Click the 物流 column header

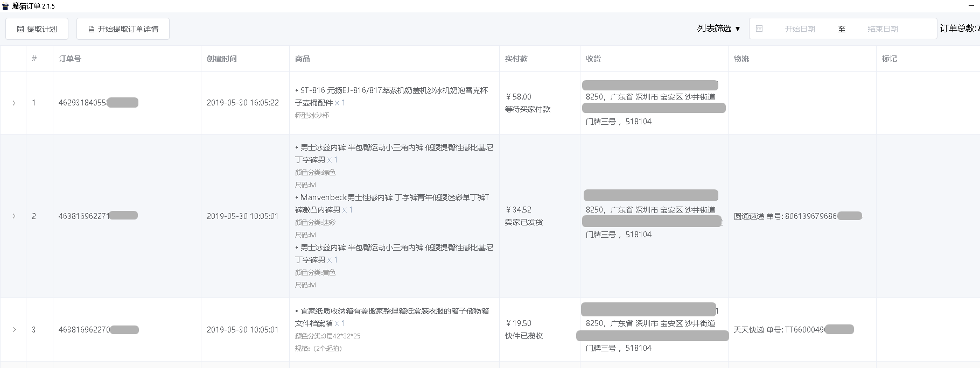741,59
